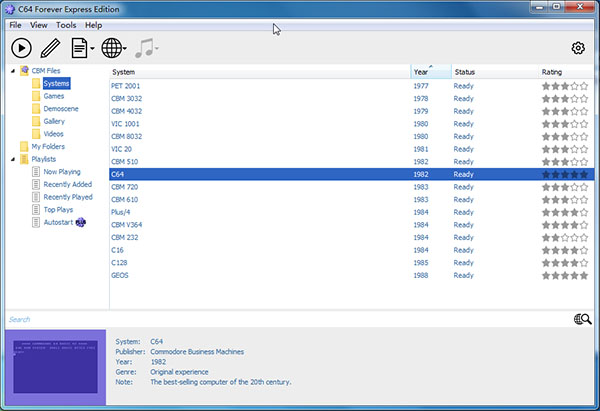Select the CBM 4032 system row
600x411 pixels.
[351, 111]
